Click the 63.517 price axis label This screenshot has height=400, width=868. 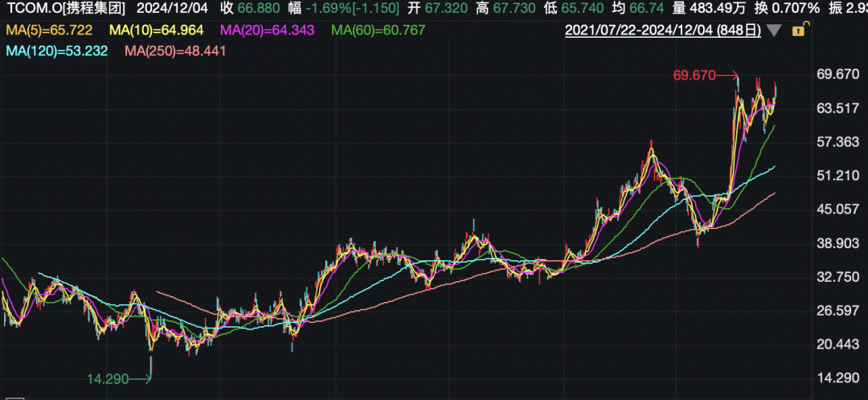point(837,108)
